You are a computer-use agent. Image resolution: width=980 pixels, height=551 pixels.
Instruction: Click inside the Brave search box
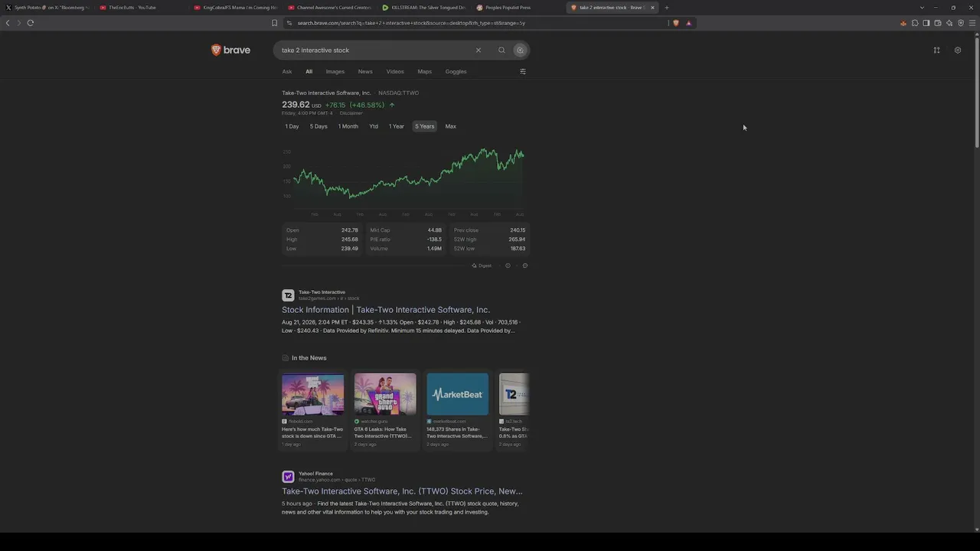click(x=375, y=51)
